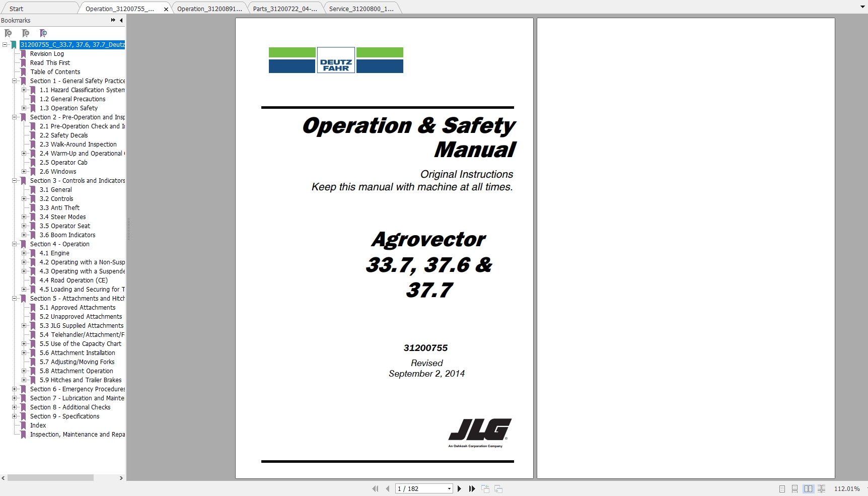Viewport: 868px width, 496px height.
Task: Switch to the Operation_31200891 tab
Action: pyautogui.click(x=209, y=9)
